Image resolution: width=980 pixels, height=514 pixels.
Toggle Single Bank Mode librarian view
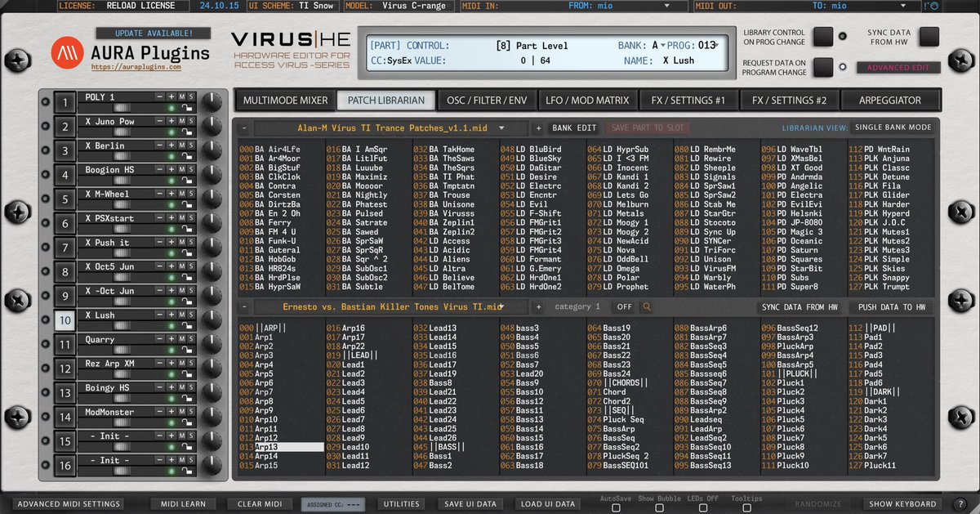[893, 128]
